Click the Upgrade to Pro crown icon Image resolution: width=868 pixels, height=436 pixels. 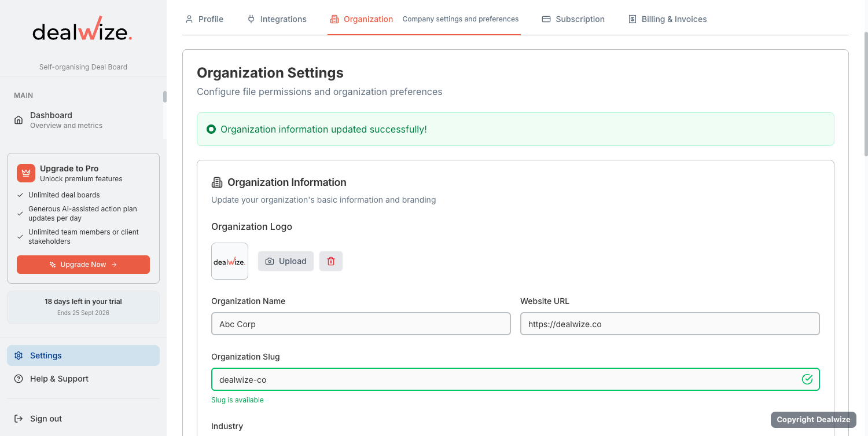coord(26,173)
